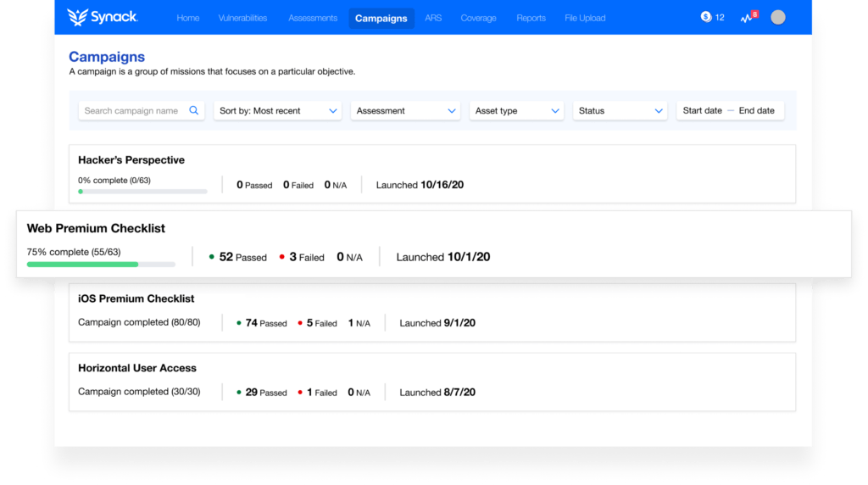Open the iOS Premium Checklist campaign
This screenshot has height=485, width=868.
(x=136, y=298)
